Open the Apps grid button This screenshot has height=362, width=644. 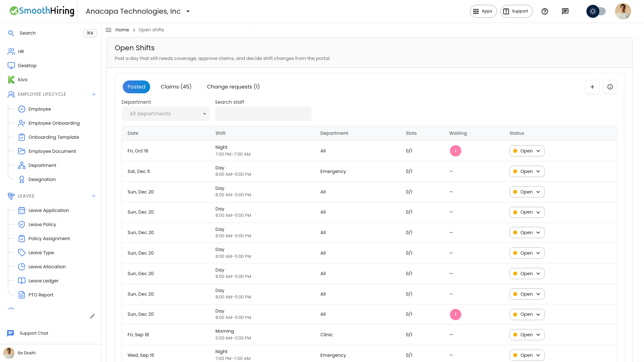(x=483, y=11)
